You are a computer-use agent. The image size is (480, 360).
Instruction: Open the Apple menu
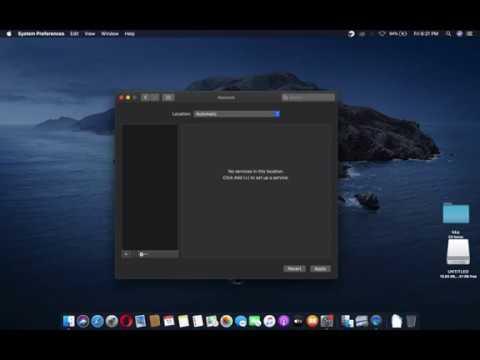click(9, 34)
